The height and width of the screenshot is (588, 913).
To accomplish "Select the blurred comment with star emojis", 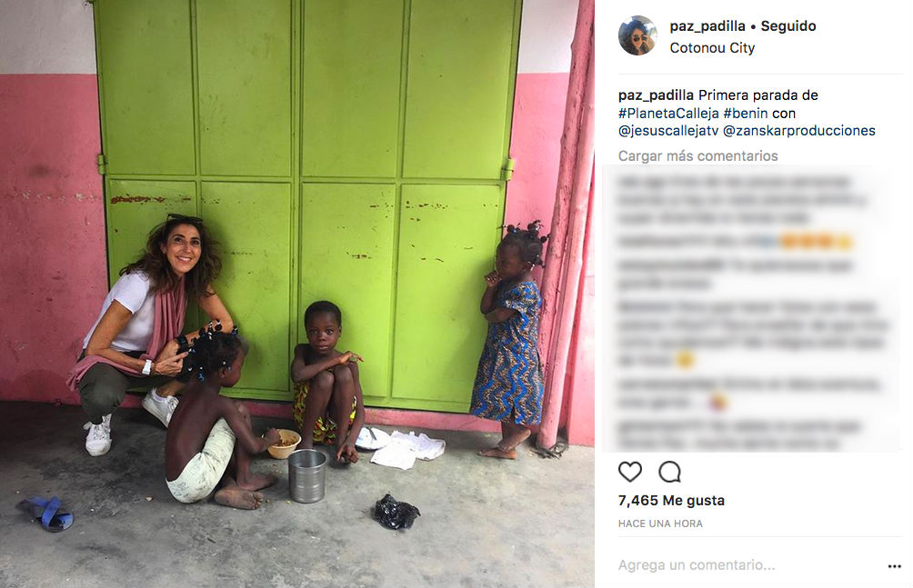I will 735,241.
